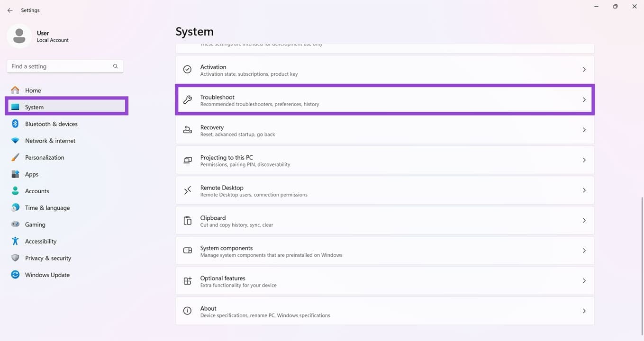Click the Privacy & security shield icon
The width and height of the screenshot is (644, 341).
coord(15,258)
